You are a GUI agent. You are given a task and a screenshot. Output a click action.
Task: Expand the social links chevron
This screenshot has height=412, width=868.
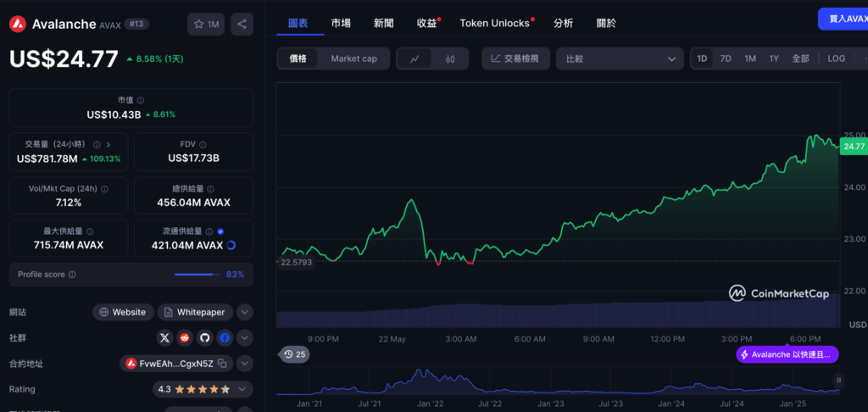(245, 338)
